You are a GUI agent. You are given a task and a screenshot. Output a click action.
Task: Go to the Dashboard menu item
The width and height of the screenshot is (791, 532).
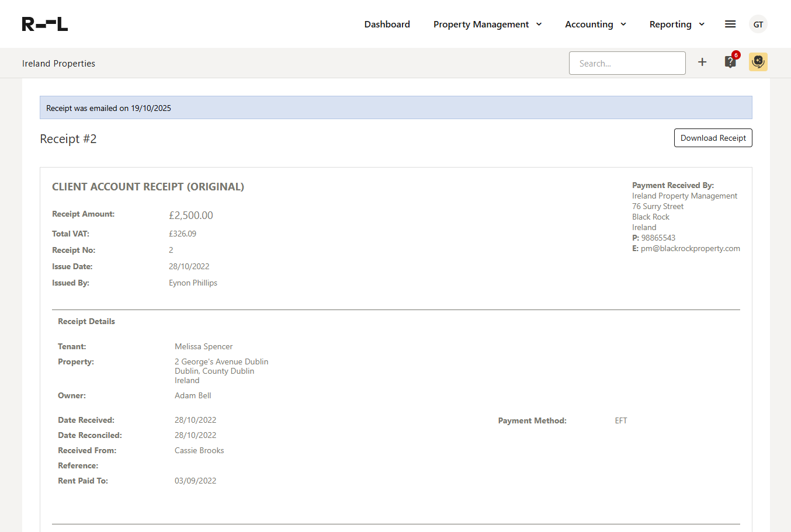coord(387,25)
